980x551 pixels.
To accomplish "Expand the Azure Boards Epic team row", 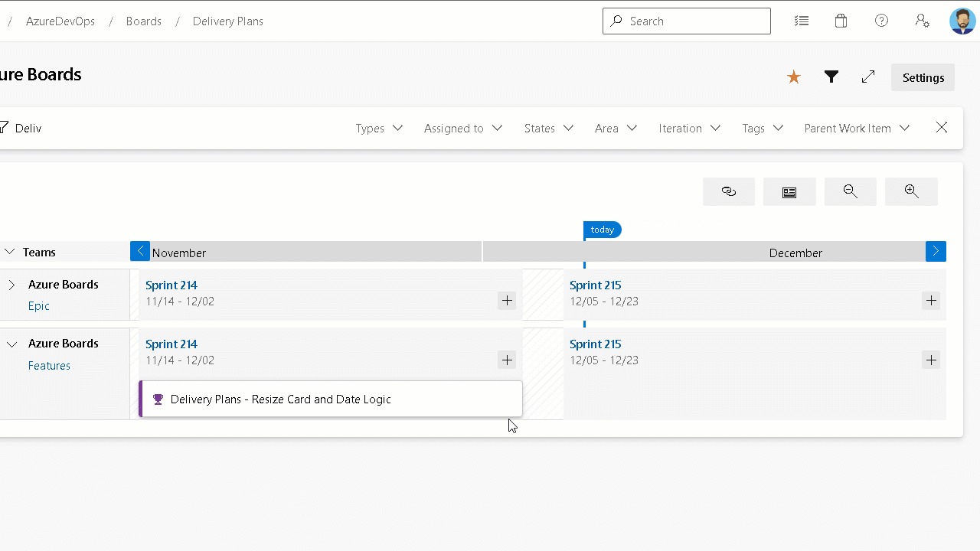I will tap(11, 284).
